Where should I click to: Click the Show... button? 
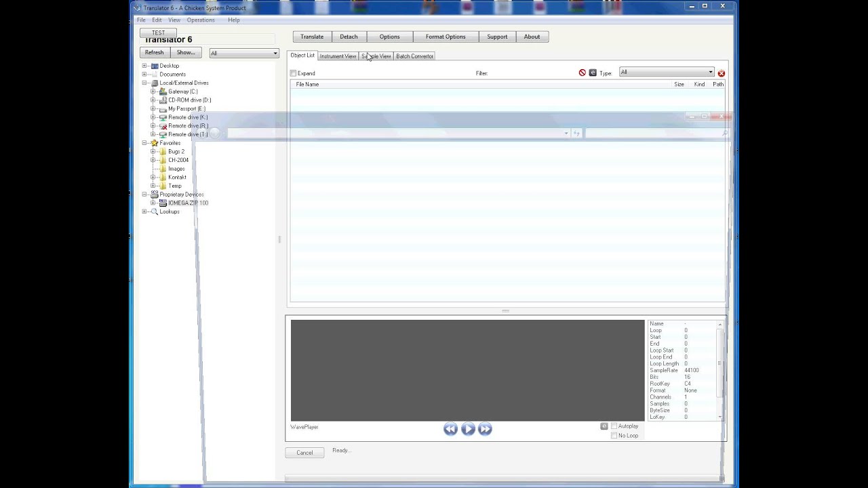186,53
